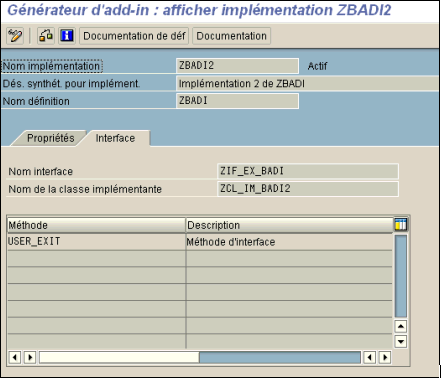This screenshot has height=378, width=441.
Task: Click the right-side horizontal scroll left arrow
Action: tap(369, 358)
